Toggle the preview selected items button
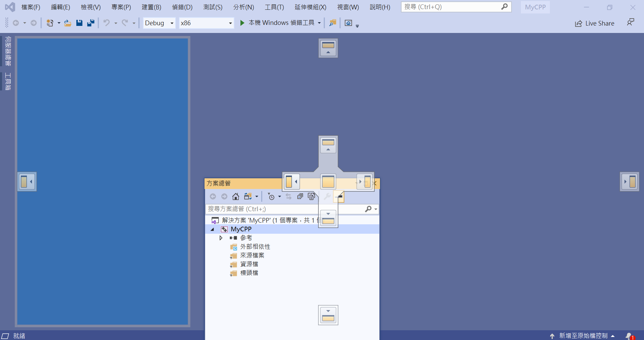 (339, 196)
